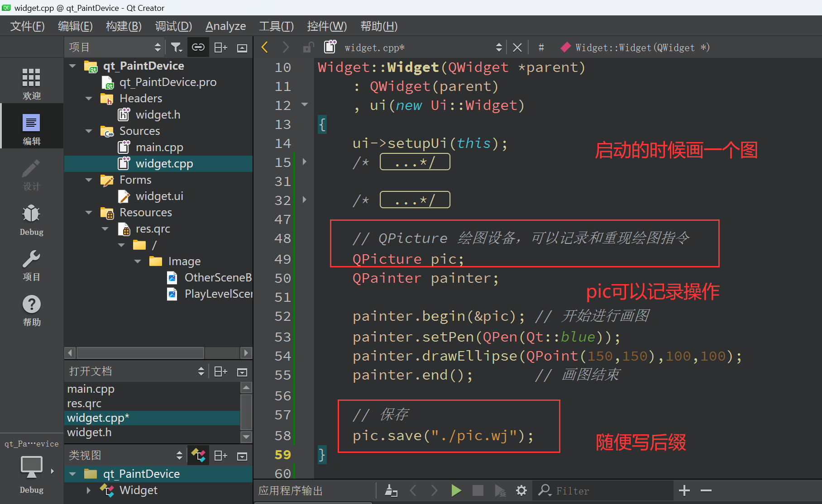Close the project side panel
The image size is (822, 504).
pyautogui.click(x=242, y=48)
